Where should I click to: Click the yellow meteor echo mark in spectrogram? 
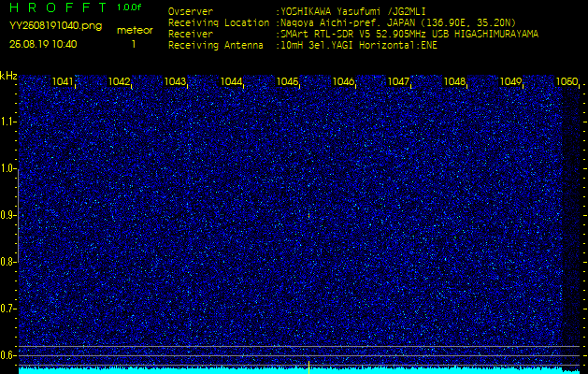coord(308,215)
